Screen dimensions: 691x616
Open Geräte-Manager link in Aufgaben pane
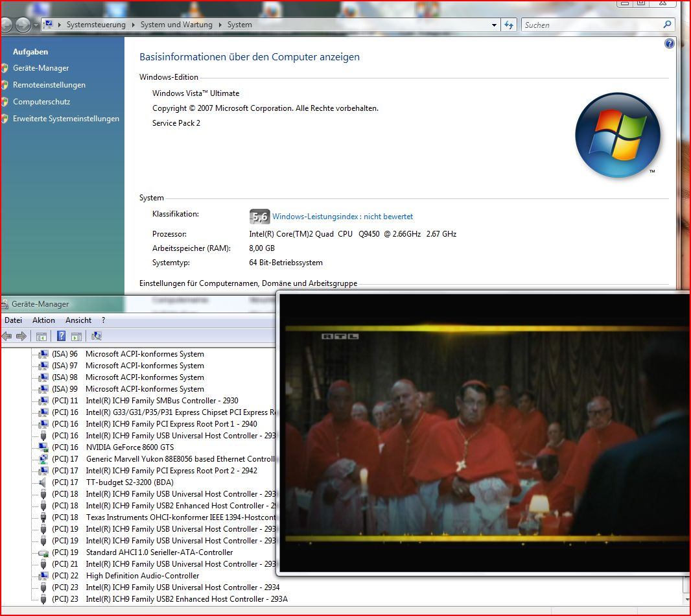41,68
